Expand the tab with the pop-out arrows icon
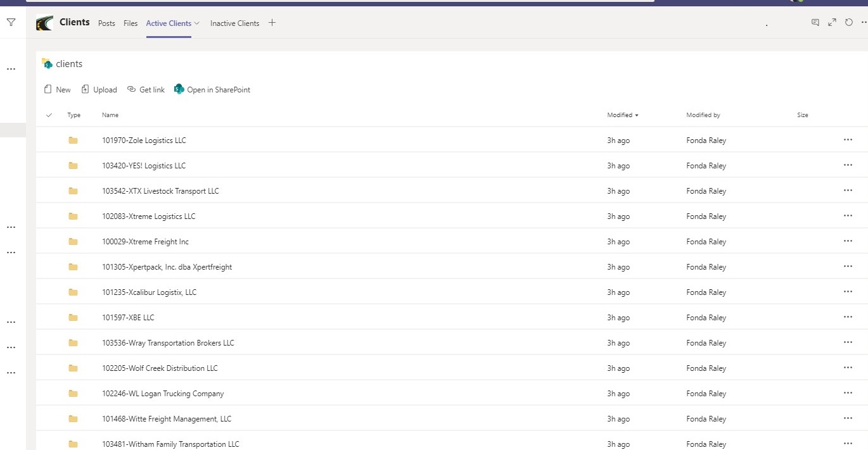 [x=832, y=22]
